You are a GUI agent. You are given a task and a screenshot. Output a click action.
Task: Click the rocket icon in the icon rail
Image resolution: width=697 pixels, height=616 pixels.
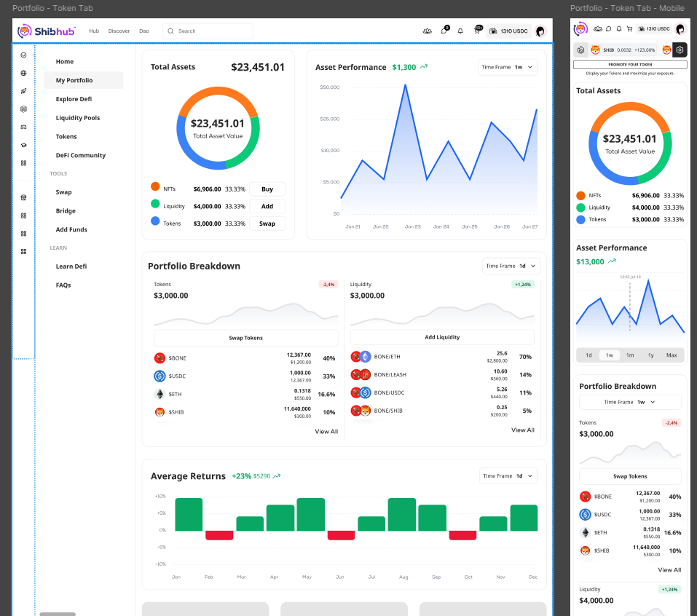click(23, 91)
